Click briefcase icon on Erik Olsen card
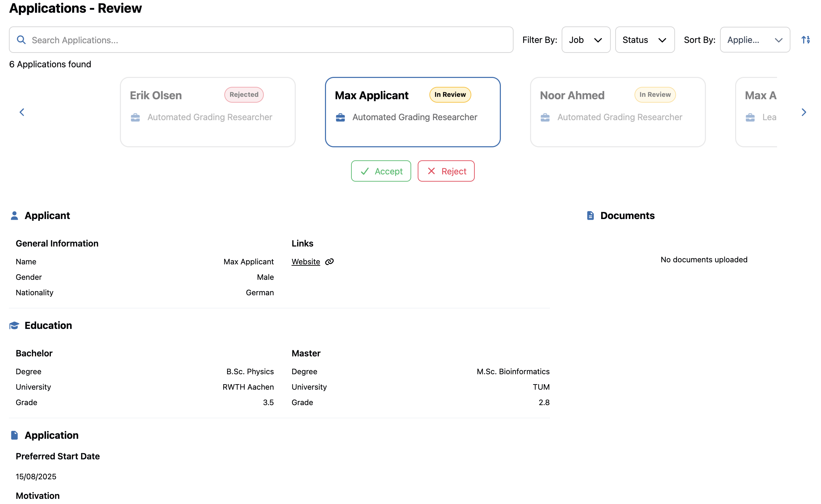Viewport: 821px width, 504px height. pos(135,117)
